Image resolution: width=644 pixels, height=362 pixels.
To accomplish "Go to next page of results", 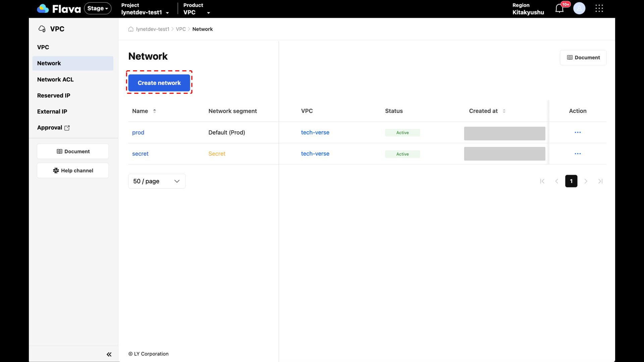I will tap(586, 181).
